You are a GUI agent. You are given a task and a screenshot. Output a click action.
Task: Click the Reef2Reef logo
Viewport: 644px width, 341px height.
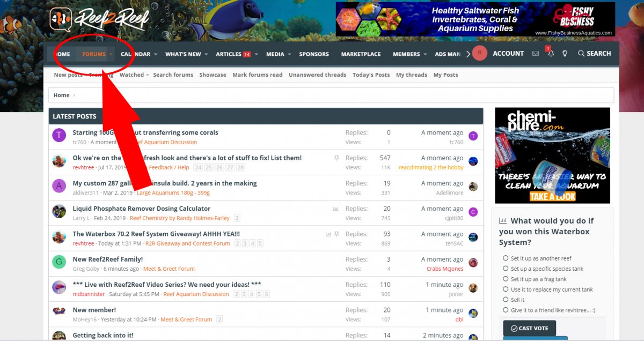tap(99, 19)
